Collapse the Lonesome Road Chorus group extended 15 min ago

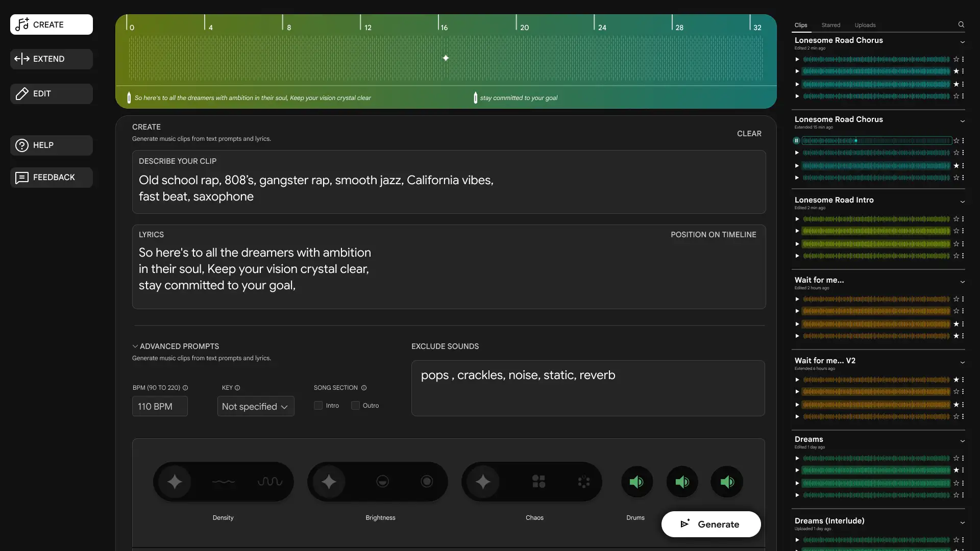pos(962,121)
